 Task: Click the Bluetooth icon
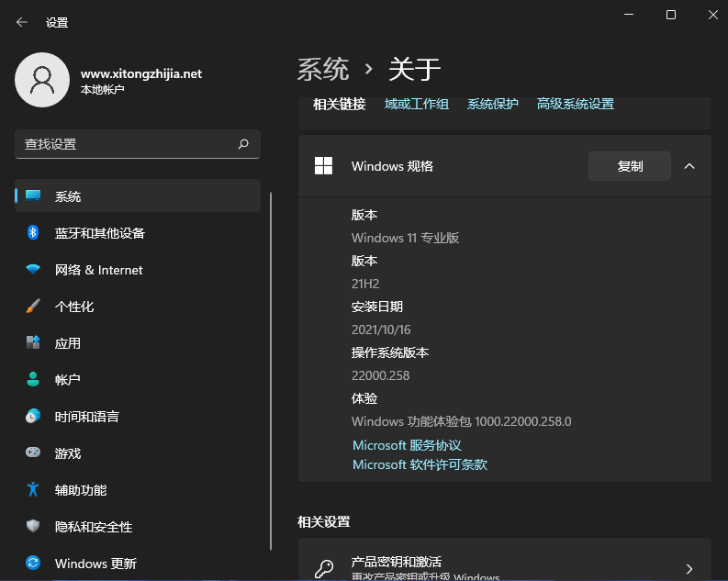(x=33, y=232)
